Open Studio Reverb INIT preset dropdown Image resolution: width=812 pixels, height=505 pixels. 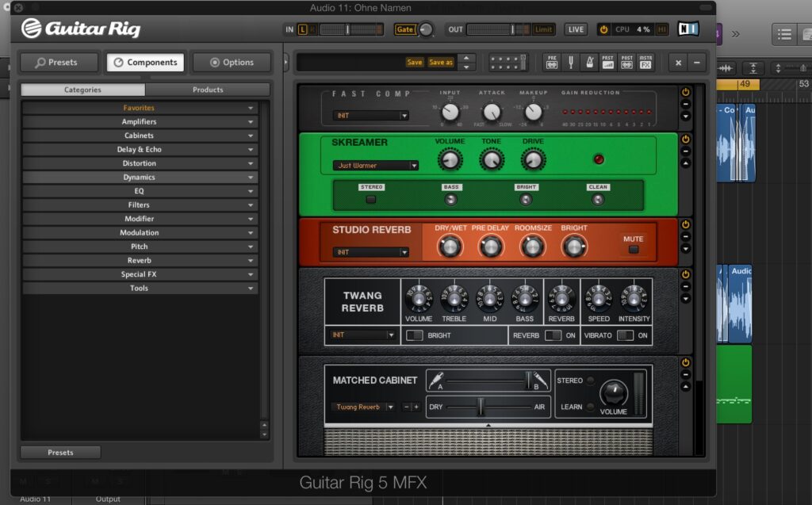point(371,252)
